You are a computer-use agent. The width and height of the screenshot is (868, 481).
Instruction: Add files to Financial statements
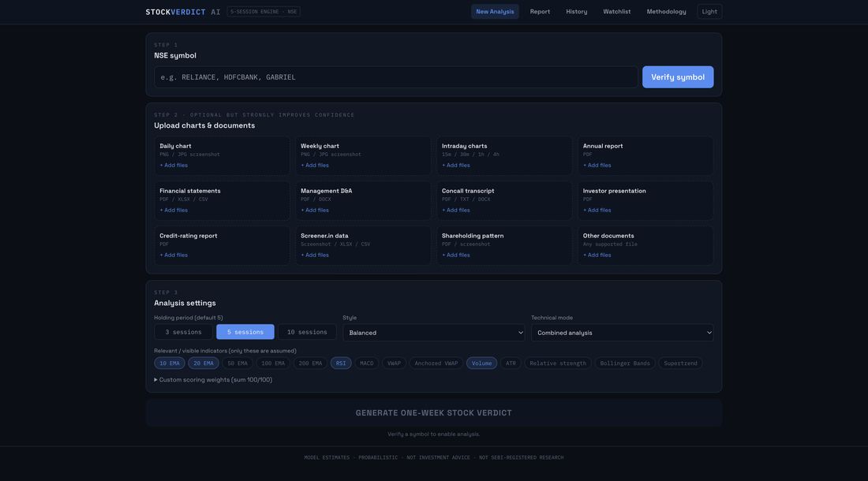click(174, 210)
